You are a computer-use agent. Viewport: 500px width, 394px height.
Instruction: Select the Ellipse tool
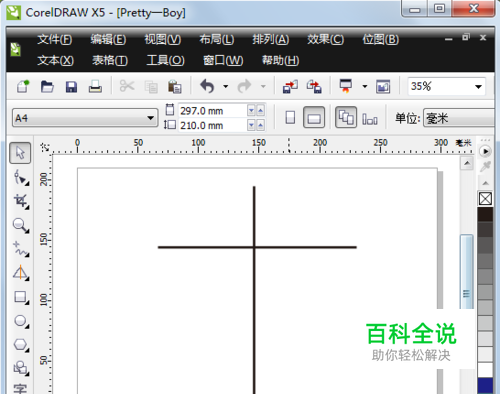coord(21,321)
